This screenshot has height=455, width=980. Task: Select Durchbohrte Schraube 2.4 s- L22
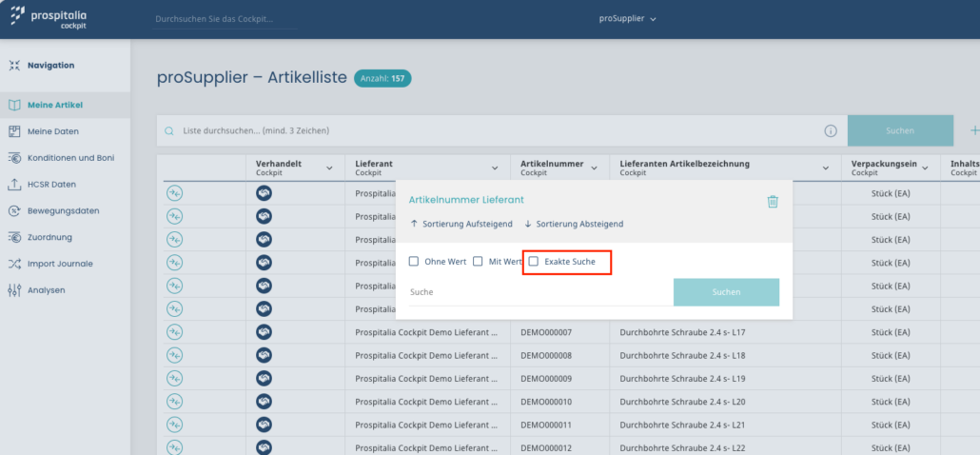[682, 448]
